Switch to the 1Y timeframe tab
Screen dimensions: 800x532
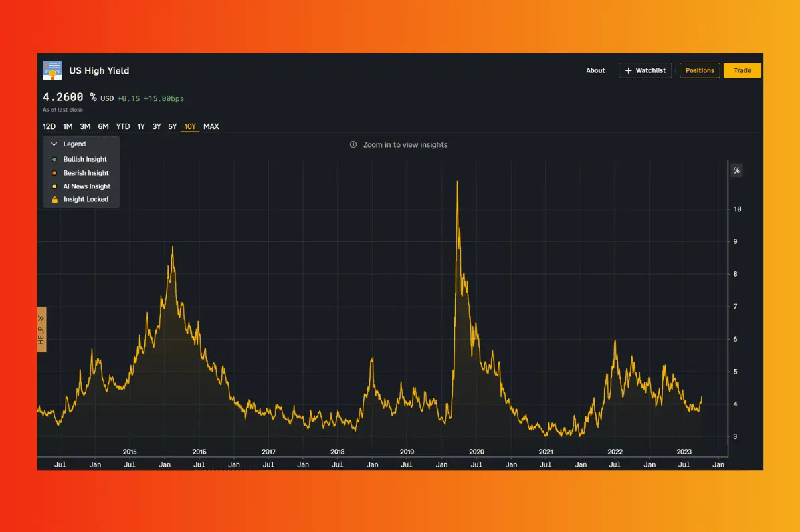tap(140, 126)
